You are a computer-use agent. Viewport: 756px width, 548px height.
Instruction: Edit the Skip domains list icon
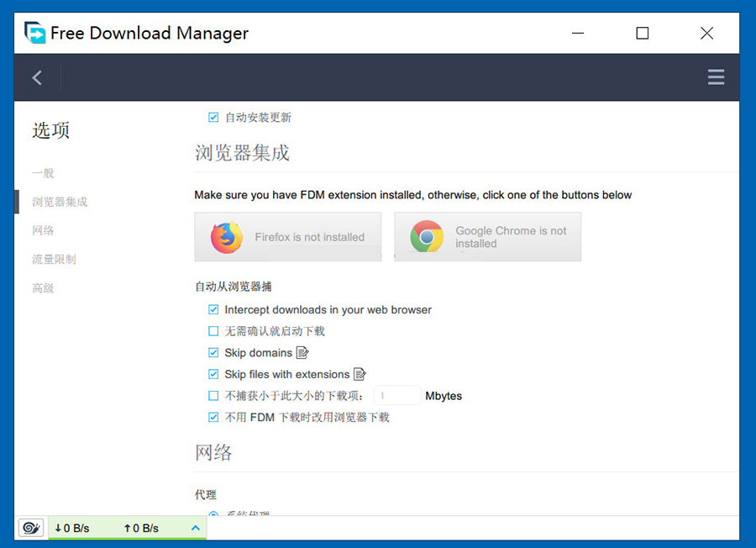(303, 353)
